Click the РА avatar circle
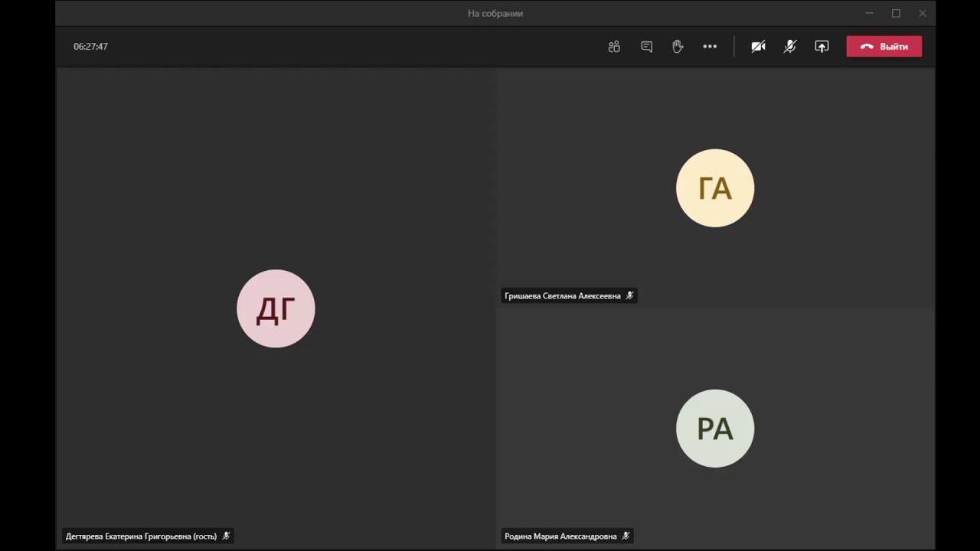 click(x=715, y=429)
